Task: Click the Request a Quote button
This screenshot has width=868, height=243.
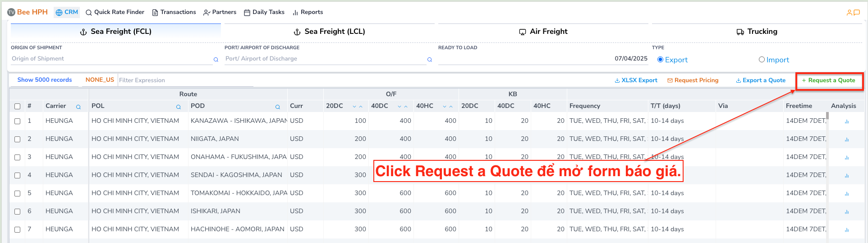Action: 829,80
